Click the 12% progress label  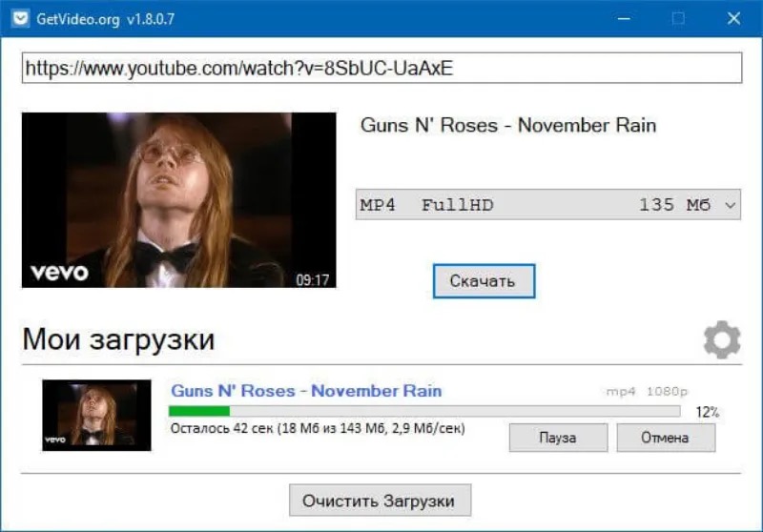707,413
